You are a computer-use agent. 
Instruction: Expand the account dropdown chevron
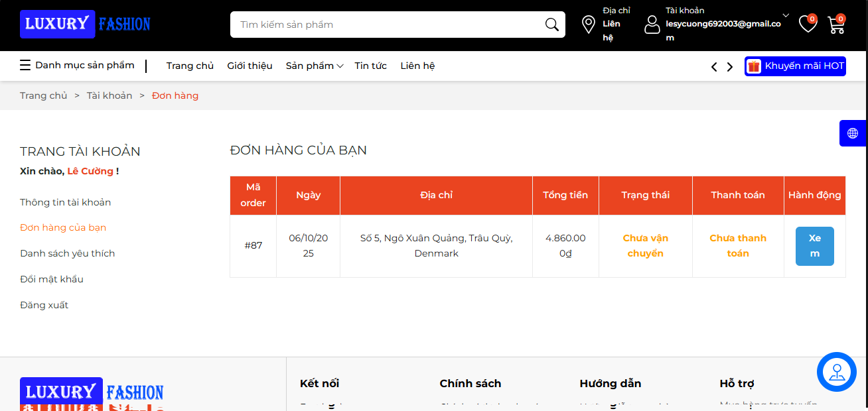(x=786, y=15)
